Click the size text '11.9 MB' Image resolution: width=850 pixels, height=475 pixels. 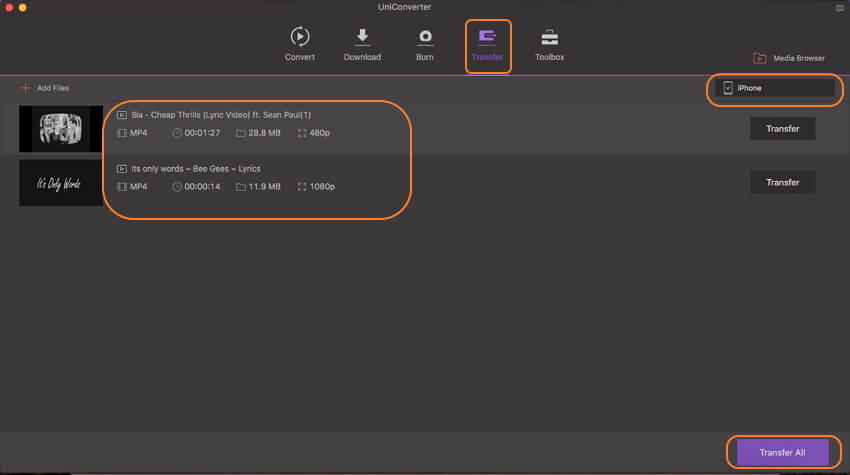[x=265, y=187]
